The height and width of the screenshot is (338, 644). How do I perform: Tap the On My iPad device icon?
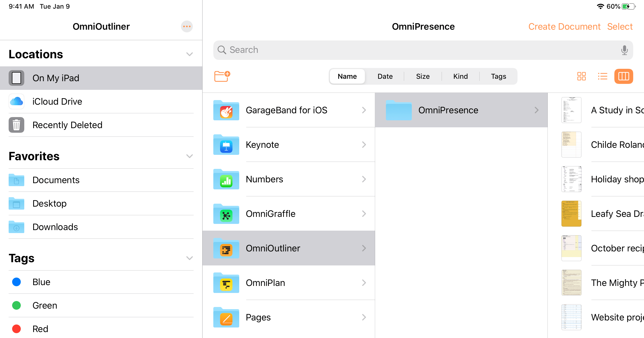pyautogui.click(x=16, y=78)
